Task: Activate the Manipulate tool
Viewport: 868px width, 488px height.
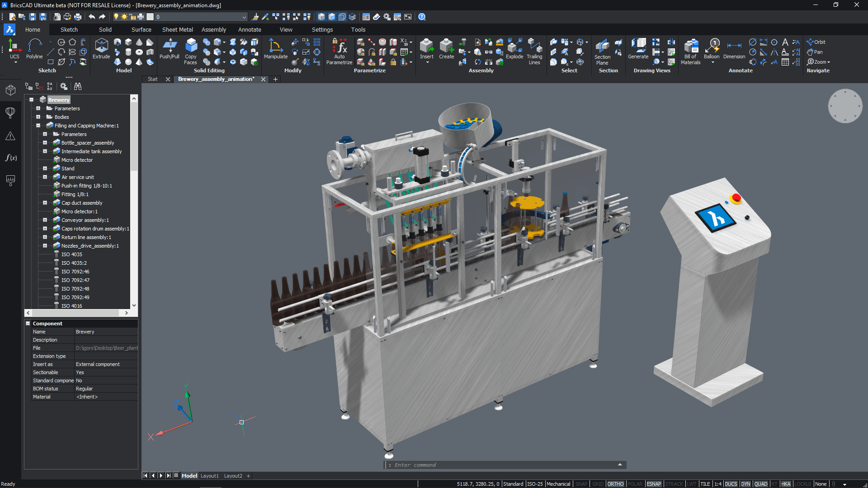Action: tap(275, 48)
